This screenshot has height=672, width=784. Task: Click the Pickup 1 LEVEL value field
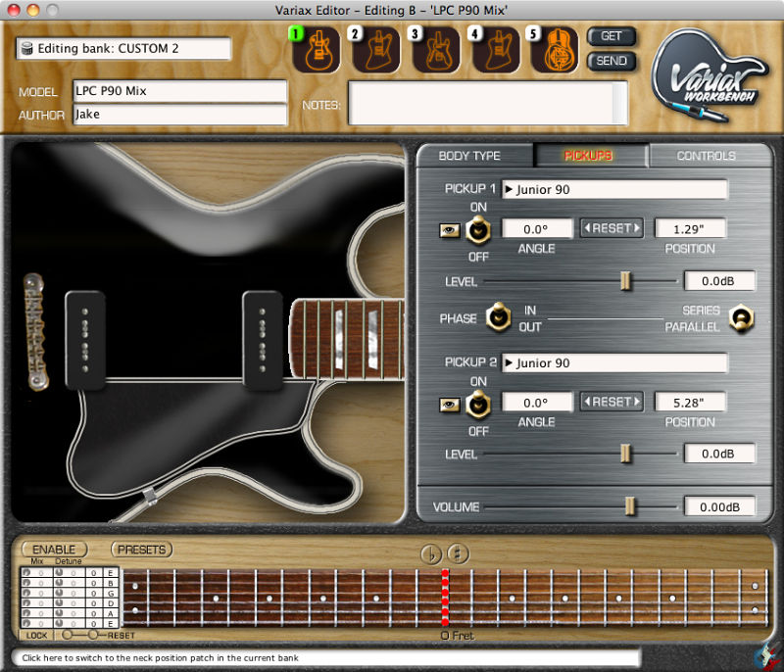coord(719,281)
